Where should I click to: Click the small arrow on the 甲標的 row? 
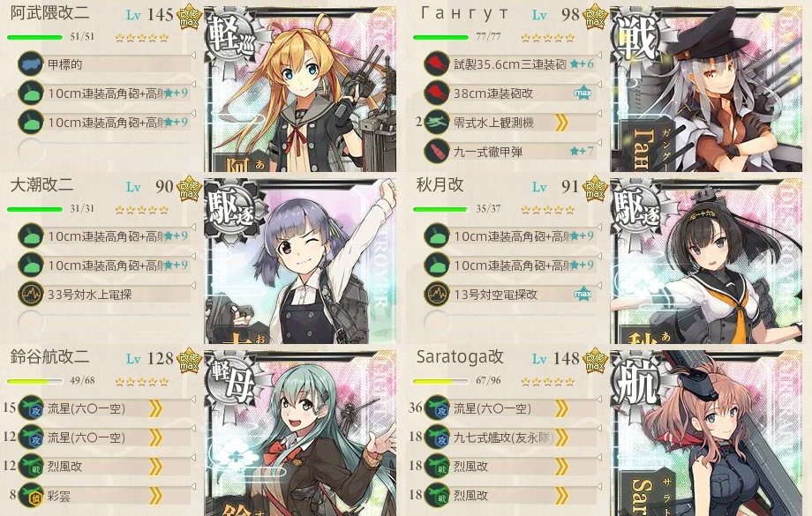click(x=193, y=55)
